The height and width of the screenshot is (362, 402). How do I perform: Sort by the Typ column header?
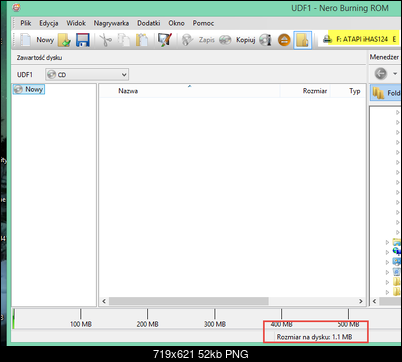click(x=355, y=91)
